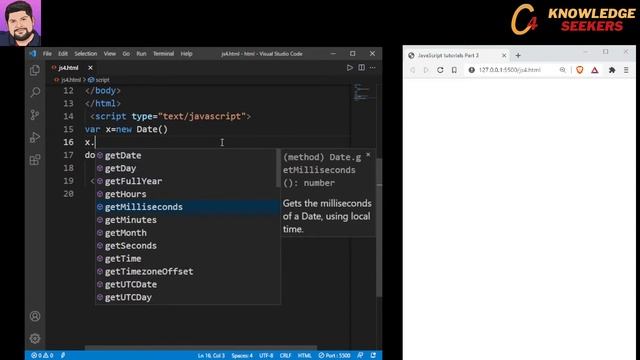Choose getSeconds from the suggestion list
The width and height of the screenshot is (640, 360).
[x=187, y=246]
